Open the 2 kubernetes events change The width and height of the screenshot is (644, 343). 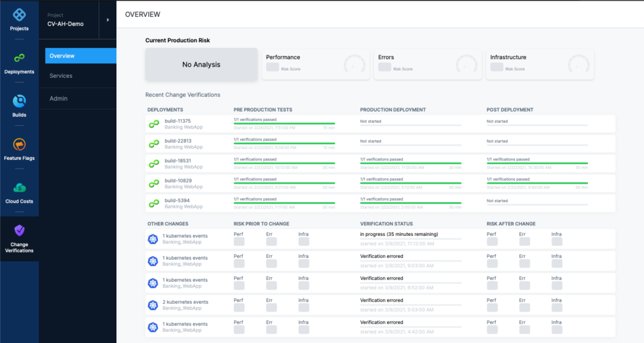click(x=186, y=302)
